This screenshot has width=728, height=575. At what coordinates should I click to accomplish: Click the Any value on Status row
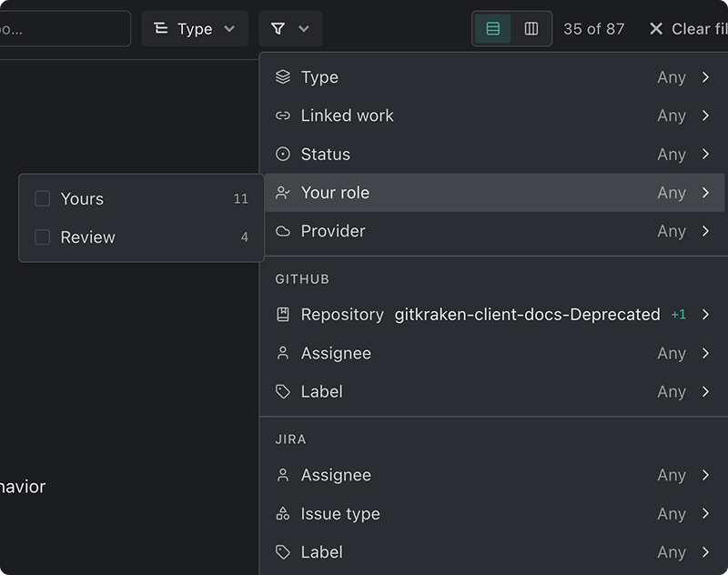[x=672, y=155]
